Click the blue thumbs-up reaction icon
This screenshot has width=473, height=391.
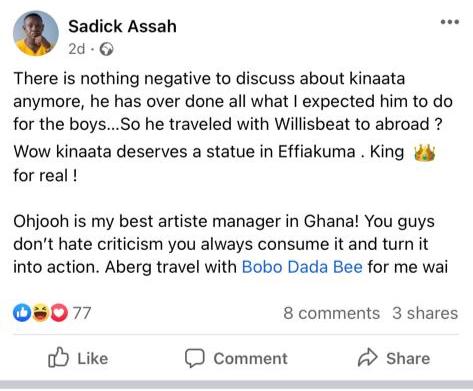coord(22,313)
